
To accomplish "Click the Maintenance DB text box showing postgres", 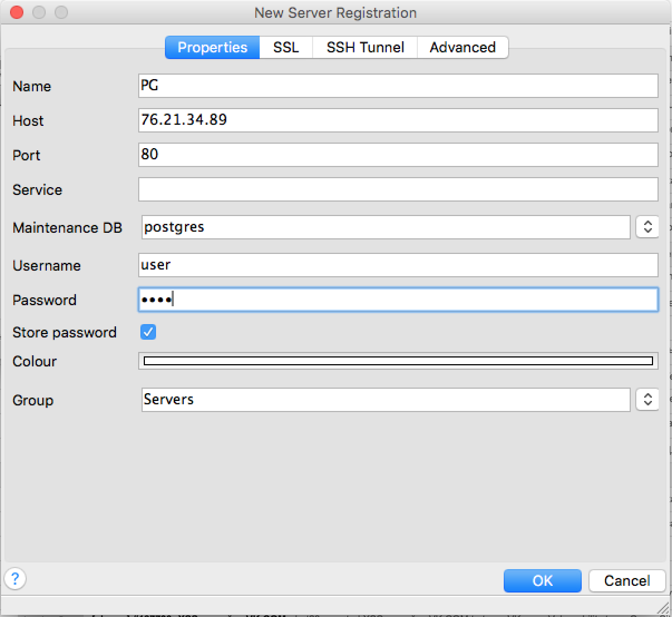I will click(386, 227).
